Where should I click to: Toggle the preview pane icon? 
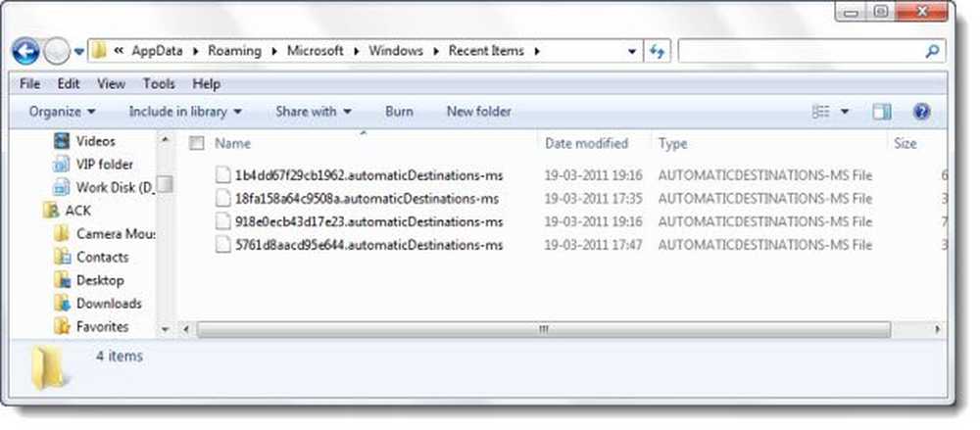point(881,112)
